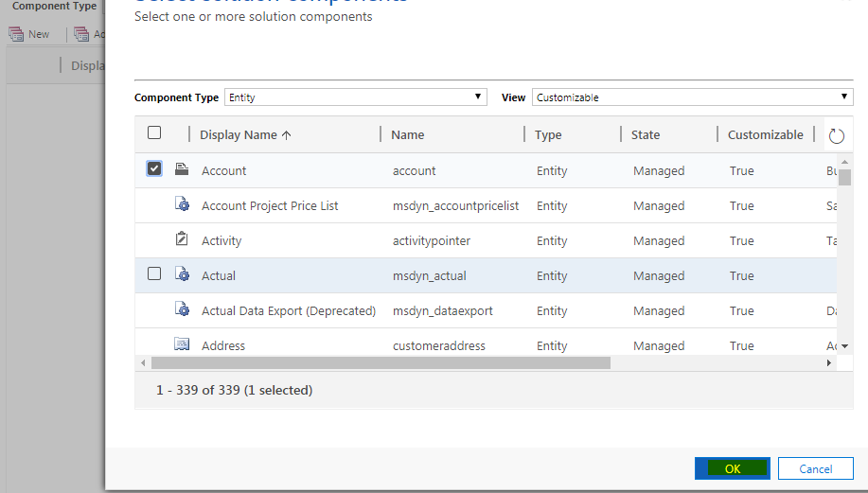Click the vertical scrollbar down arrow
The width and height of the screenshot is (868, 493).
pos(845,346)
